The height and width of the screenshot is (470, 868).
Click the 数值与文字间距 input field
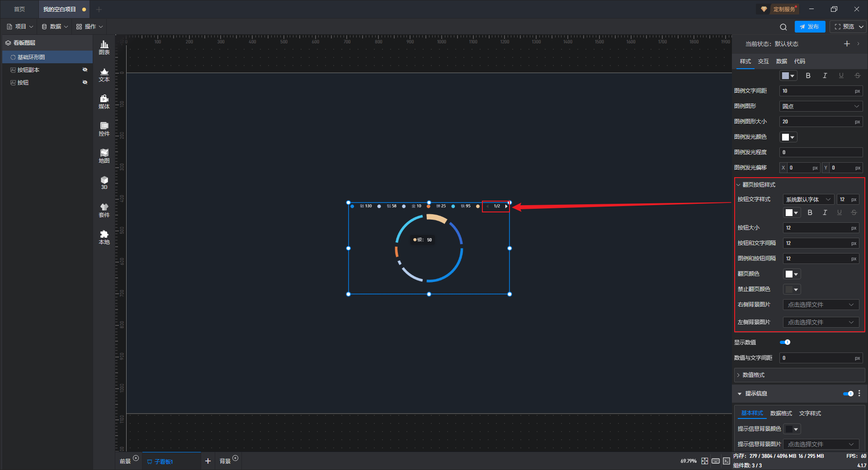coord(821,358)
